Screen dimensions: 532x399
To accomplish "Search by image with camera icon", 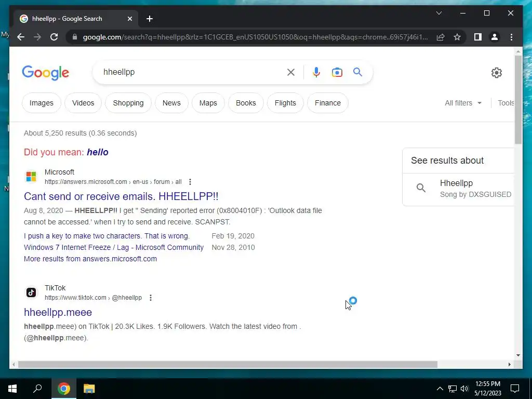I will [337, 72].
